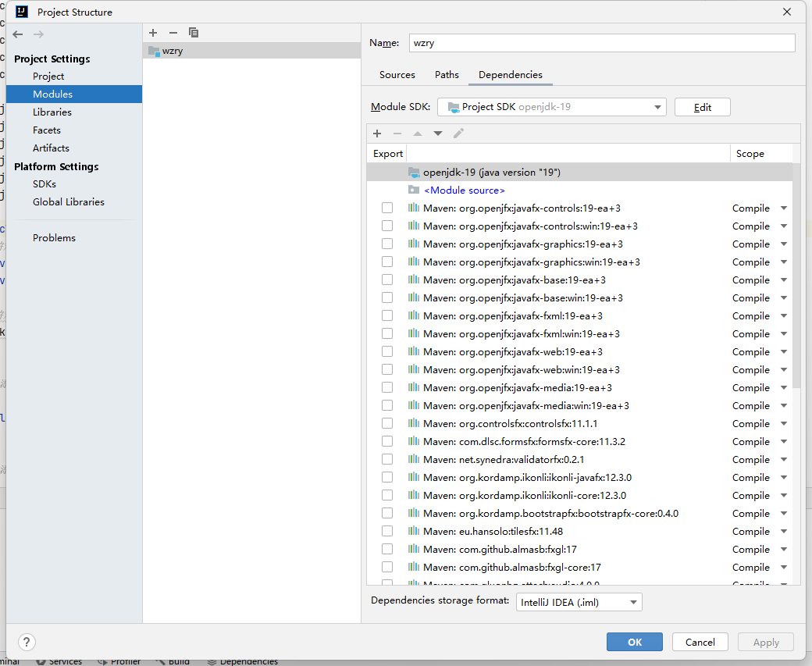Click library icon for formsfx-core:11.3.2
Viewport: 812px width, 666px height.
tap(413, 441)
